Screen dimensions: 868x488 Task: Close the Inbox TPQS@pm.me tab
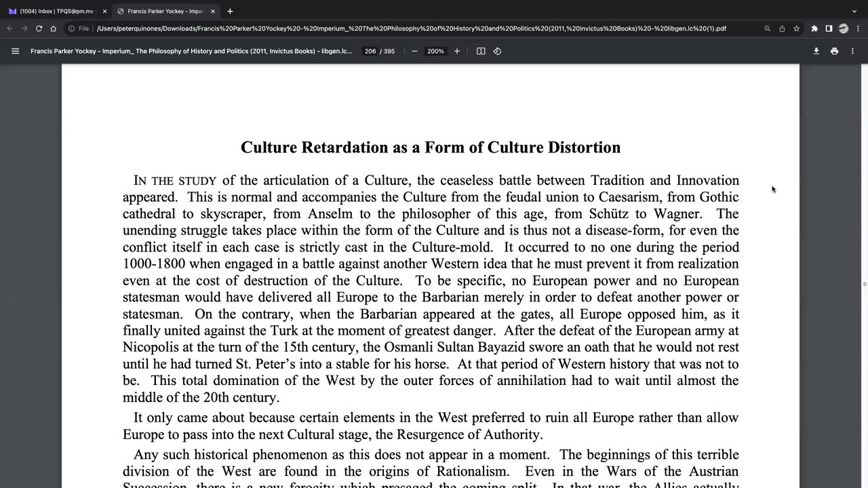(104, 12)
